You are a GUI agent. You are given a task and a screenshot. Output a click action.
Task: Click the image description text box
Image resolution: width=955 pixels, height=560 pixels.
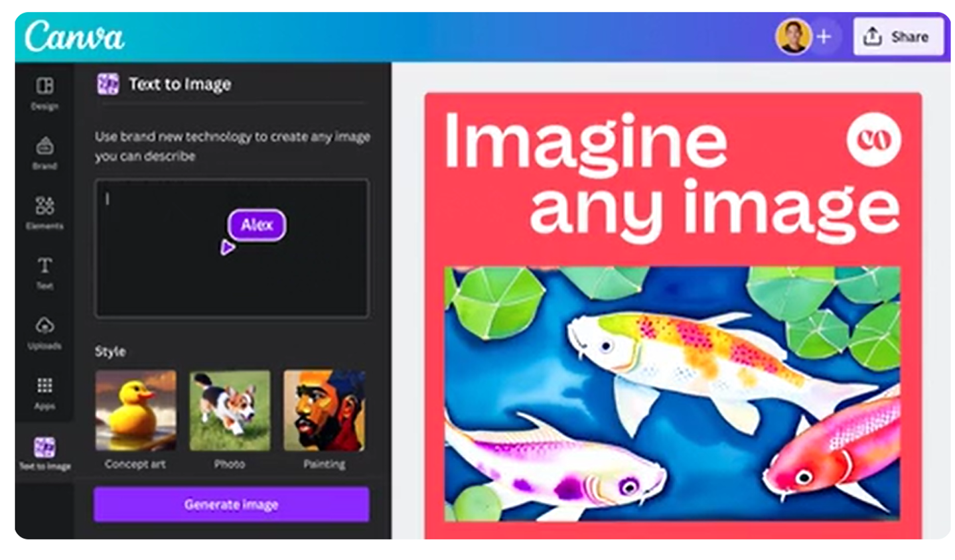(x=232, y=248)
